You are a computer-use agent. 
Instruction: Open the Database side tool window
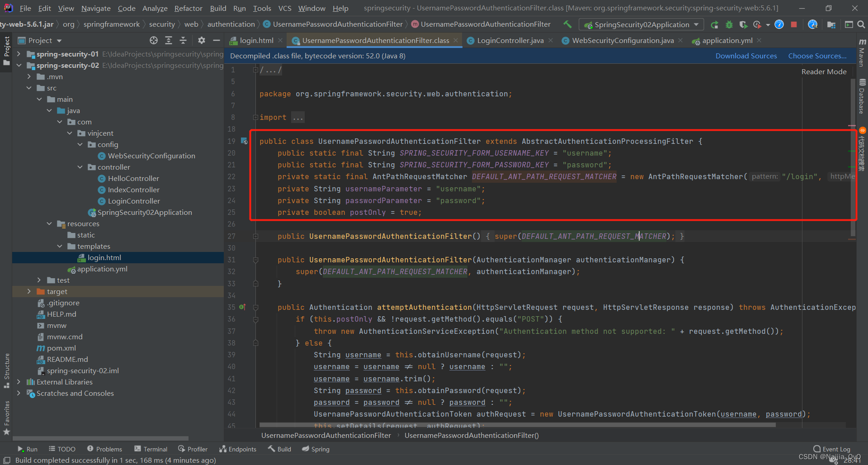(862, 96)
